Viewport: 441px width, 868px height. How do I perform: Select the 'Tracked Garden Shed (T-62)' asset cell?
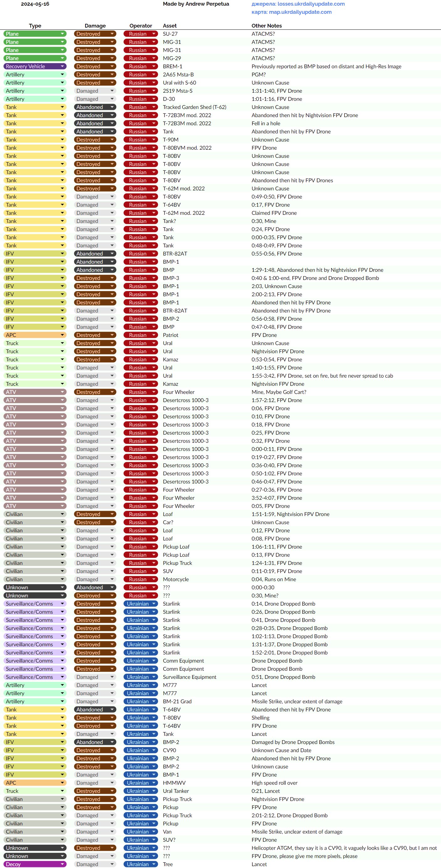coord(195,107)
